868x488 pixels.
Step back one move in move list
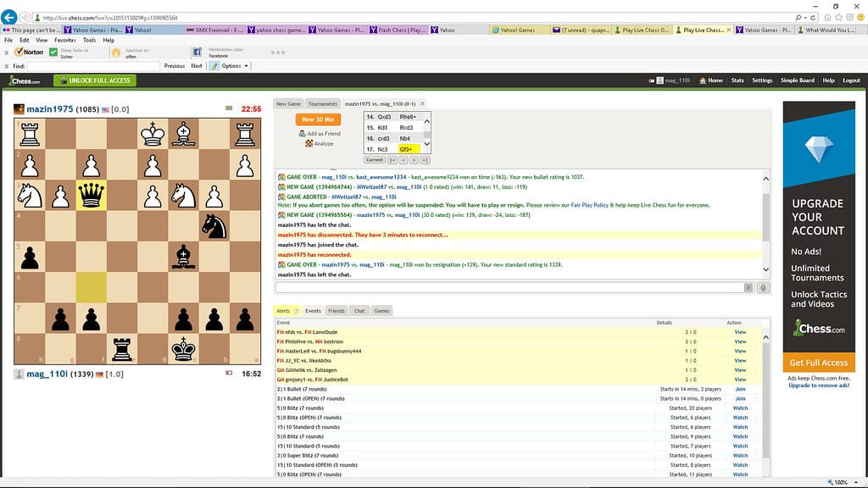coord(403,160)
